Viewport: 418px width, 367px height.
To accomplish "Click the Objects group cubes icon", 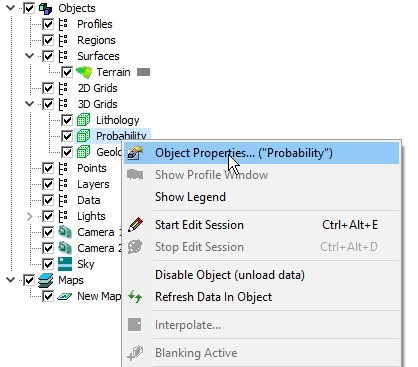I will coord(46,8).
